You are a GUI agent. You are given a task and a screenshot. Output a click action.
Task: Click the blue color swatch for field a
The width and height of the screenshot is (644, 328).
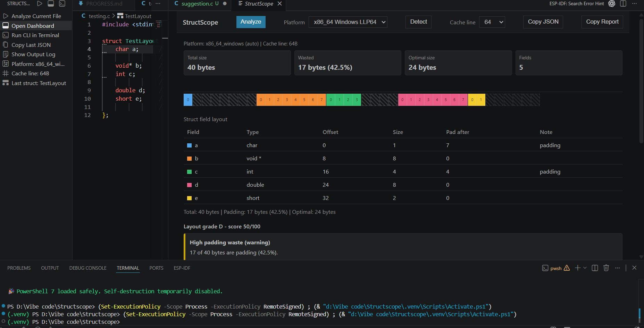[189, 145]
